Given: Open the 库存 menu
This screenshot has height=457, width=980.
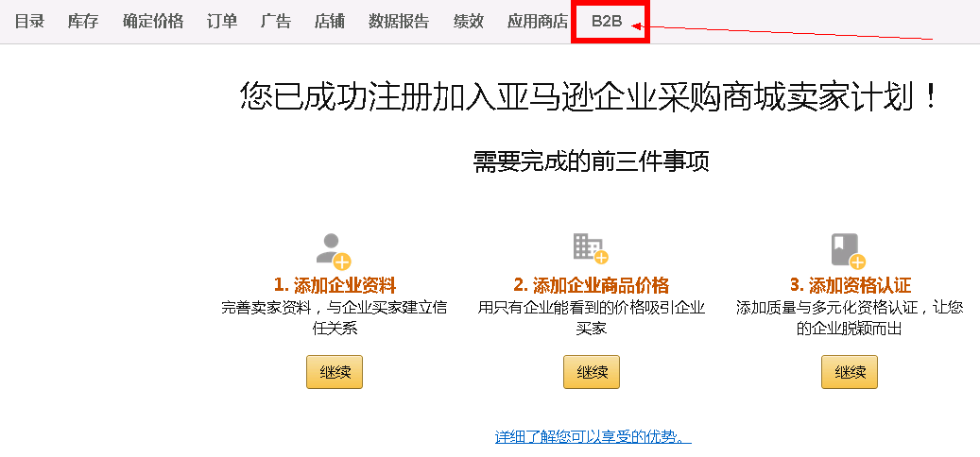Looking at the screenshot, I should pos(83,21).
